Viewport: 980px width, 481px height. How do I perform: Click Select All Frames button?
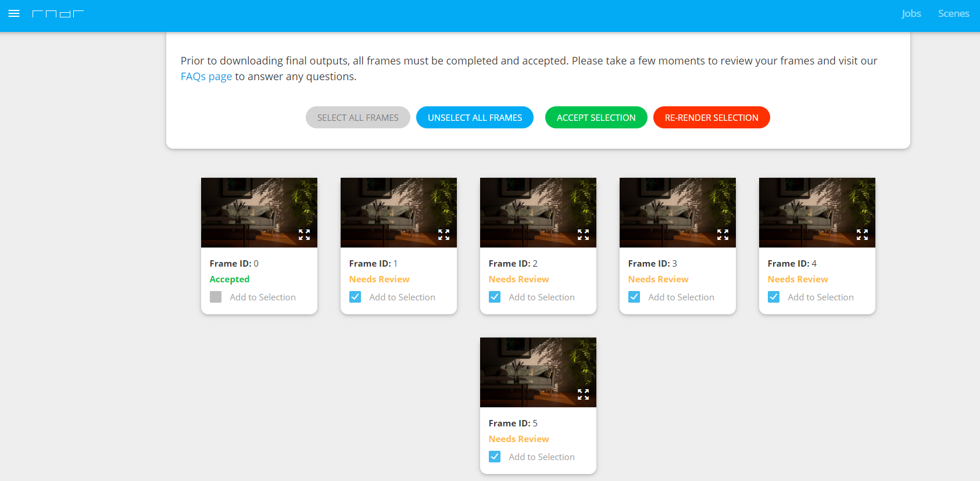tap(358, 117)
